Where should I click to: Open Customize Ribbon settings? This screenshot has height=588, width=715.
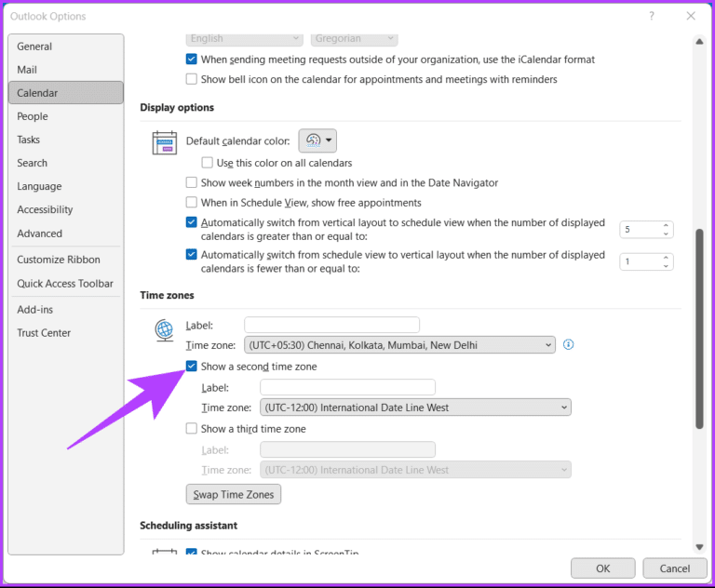(x=66, y=260)
